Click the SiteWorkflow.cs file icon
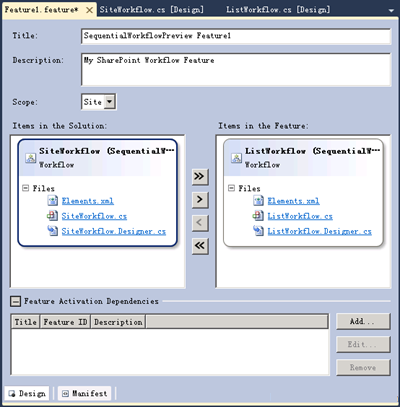The height and width of the screenshot is (407, 400). (52, 216)
